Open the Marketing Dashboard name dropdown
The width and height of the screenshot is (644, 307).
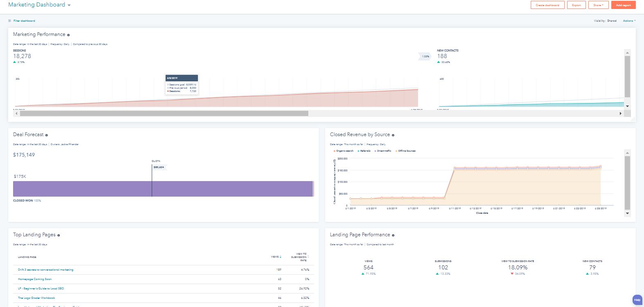[x=69, y=5]
